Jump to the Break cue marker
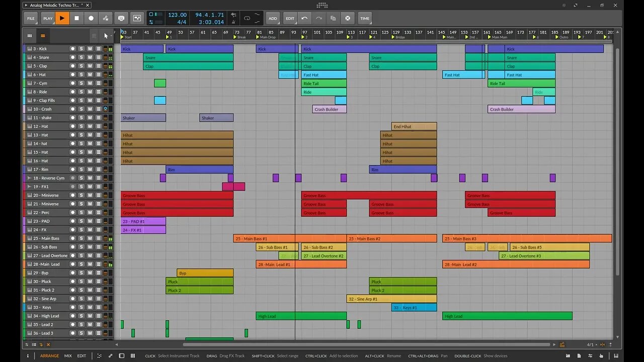This screenshot has width=644, height=362. [x=240, y=37]
